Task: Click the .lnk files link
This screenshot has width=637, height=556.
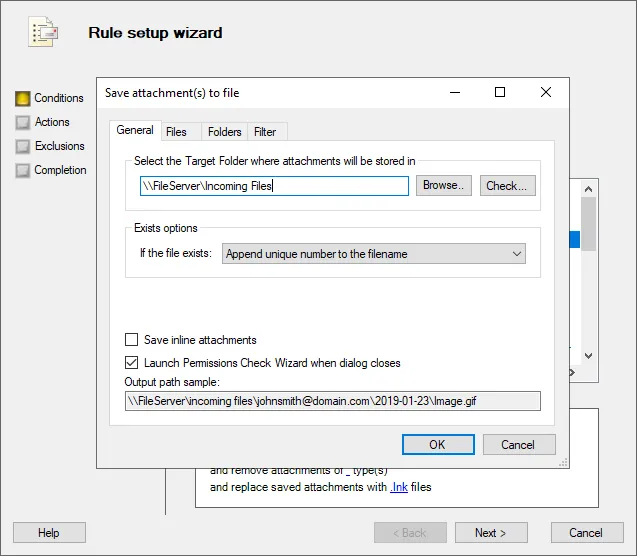Action: [x=398, y=488]
